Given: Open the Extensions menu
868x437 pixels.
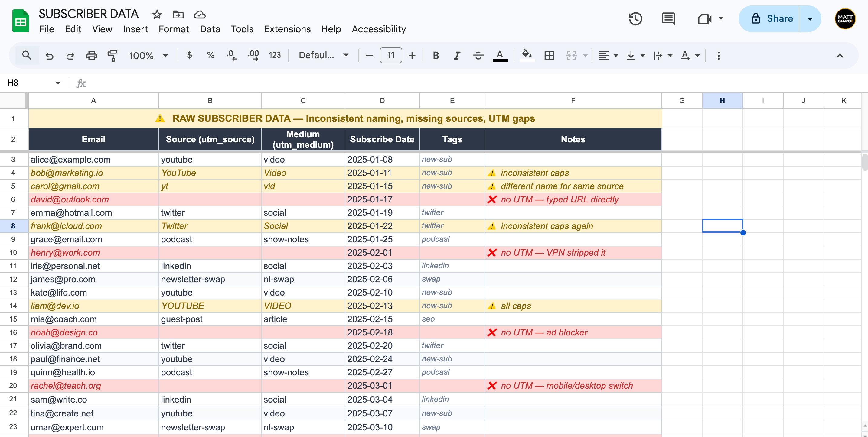Looking at the screenshot, I should (x=287, y=29).
